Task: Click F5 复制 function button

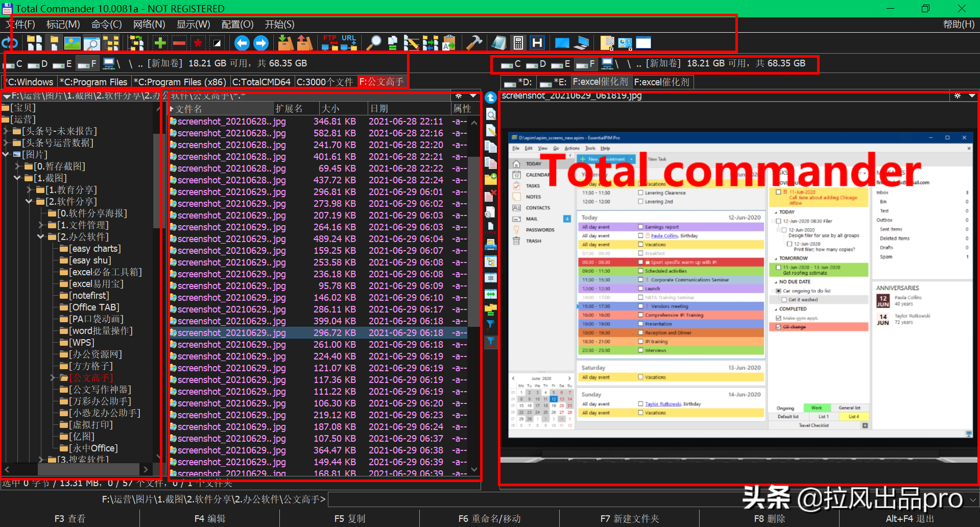Action: pyautogui.click(x=350, y=518)
